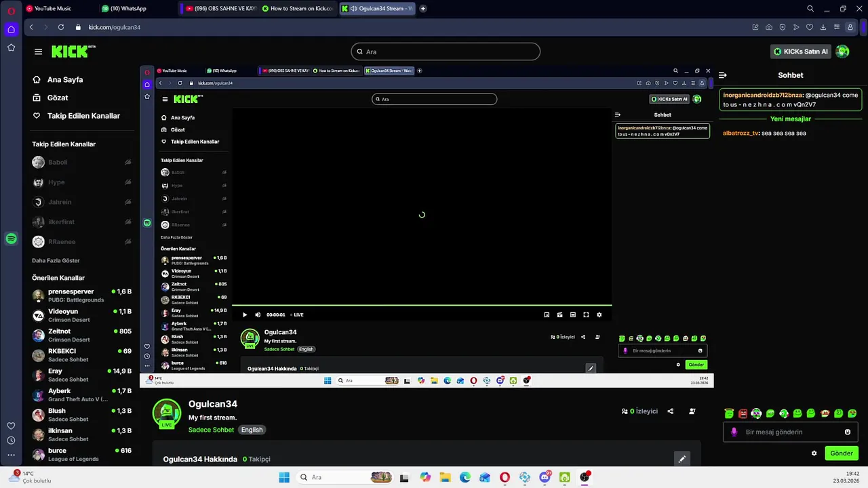This screenshot has width=868, height=488.
Task: Take snapshot with camera toolbar icon
Action: tap(769, 27)
